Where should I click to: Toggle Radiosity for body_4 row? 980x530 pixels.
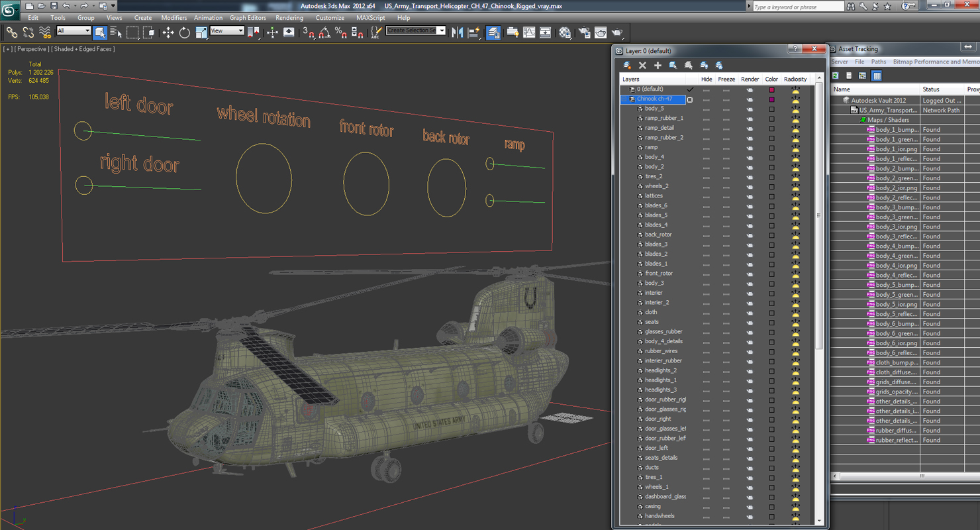coord(795,158)
